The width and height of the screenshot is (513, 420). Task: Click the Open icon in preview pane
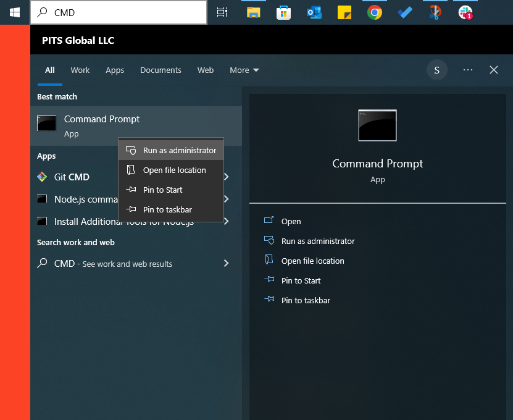point(269,220)
